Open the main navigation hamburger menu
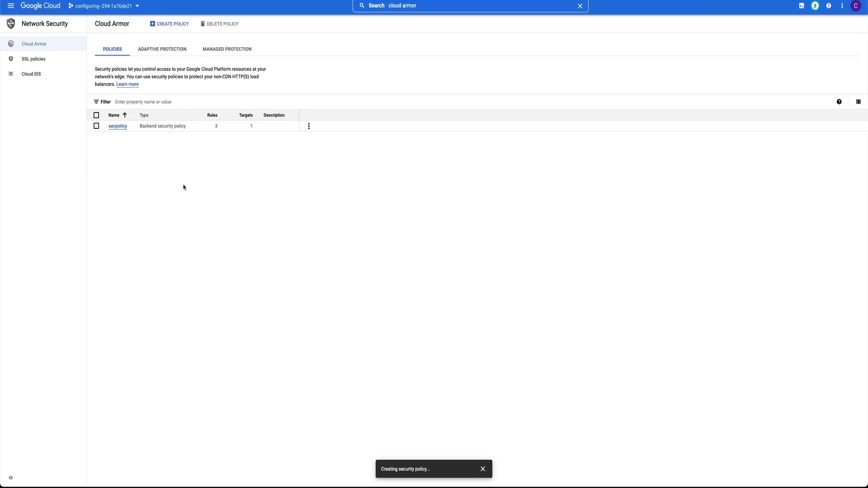868x488 pixels. tap(10, 6)
